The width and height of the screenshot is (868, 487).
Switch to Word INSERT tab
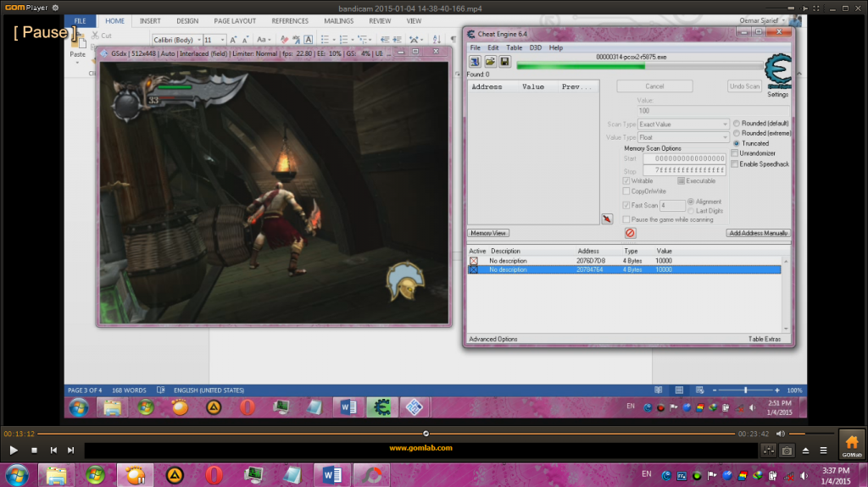coord(150,21)
